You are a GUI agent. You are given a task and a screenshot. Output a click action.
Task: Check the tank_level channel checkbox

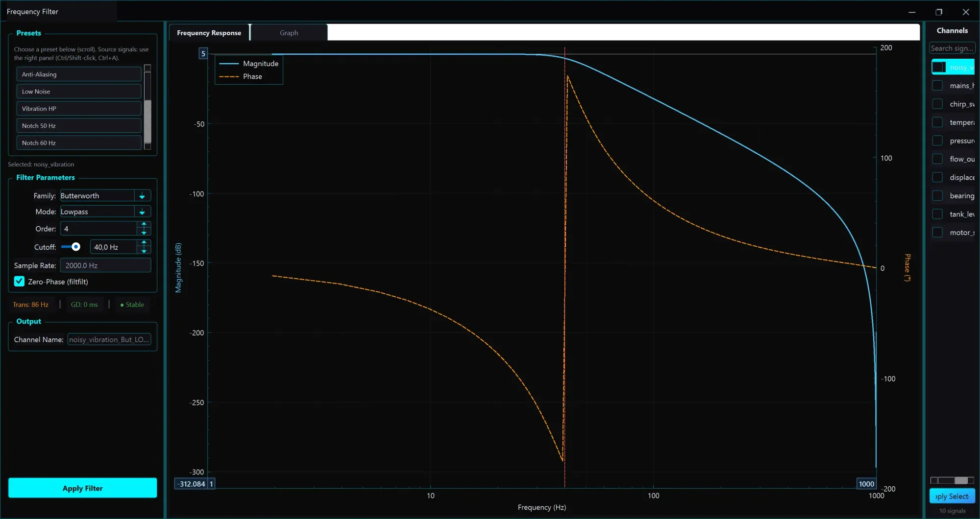pyautogui.click(x=937, y=214)
